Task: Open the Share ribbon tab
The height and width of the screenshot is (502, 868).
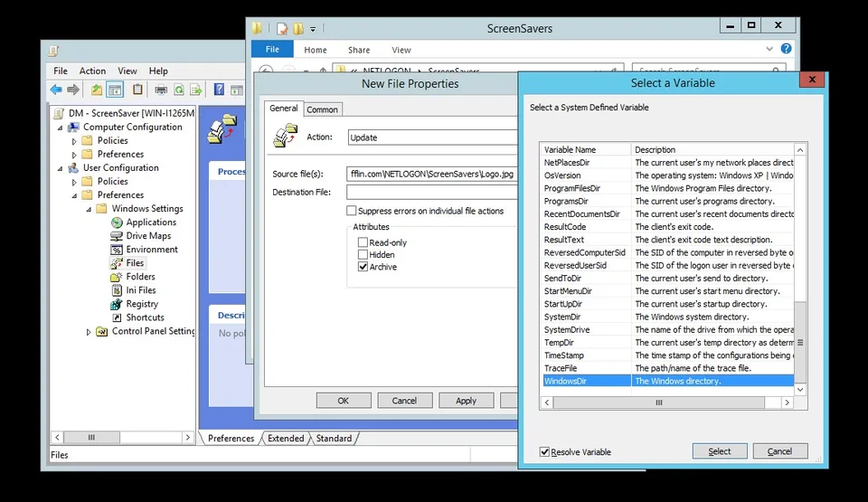Action: coord(359,50)
